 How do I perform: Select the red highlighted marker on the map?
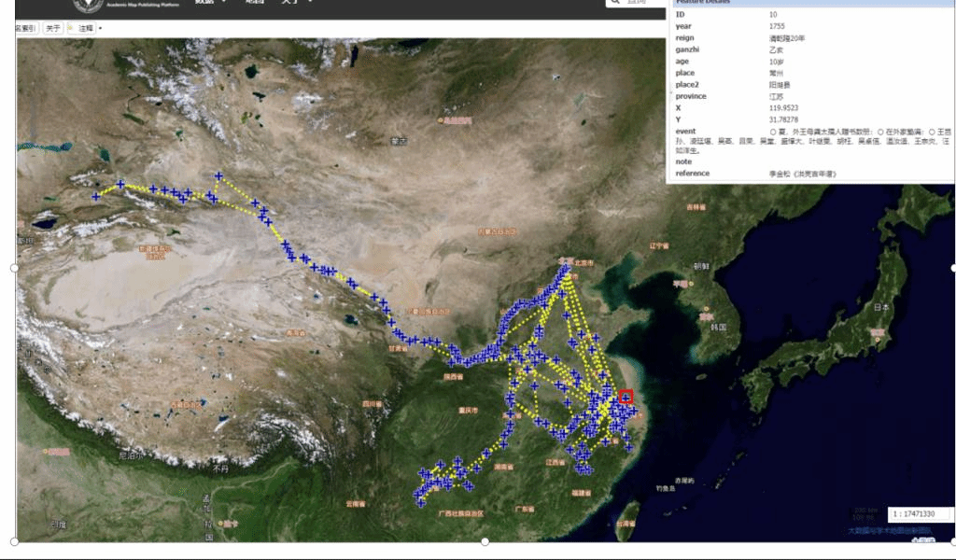[626, 398]
